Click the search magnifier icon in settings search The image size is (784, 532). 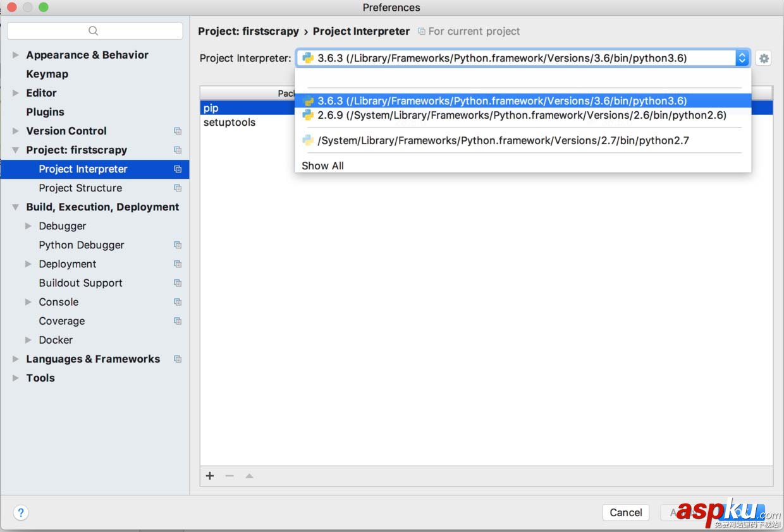pyautogui.click(x=94, y=31)
